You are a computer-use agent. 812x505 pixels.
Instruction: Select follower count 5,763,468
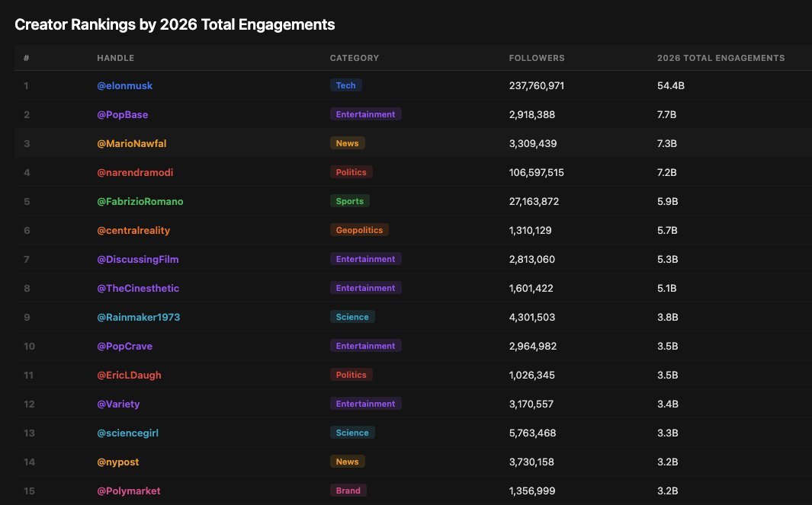pyautogui.click(x=532, y=433)
